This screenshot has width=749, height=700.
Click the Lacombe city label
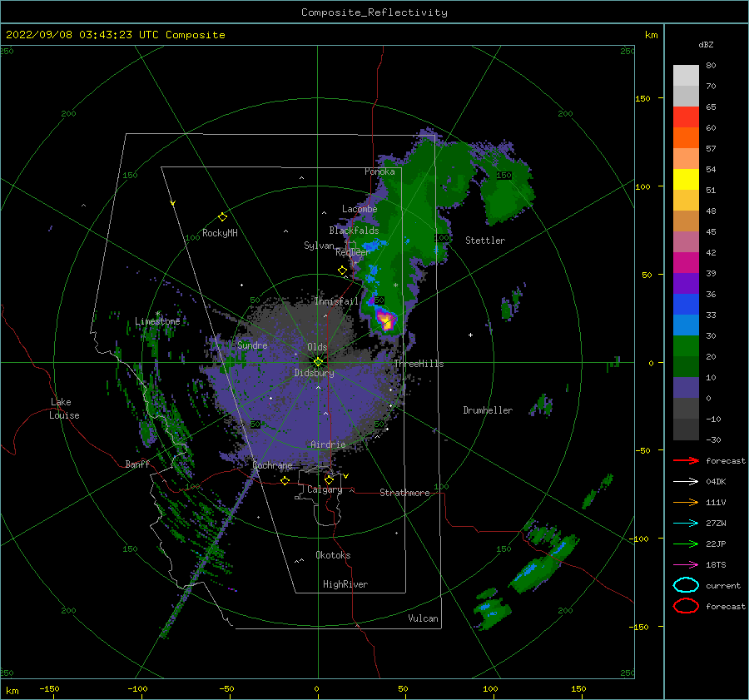coord(360,209)
